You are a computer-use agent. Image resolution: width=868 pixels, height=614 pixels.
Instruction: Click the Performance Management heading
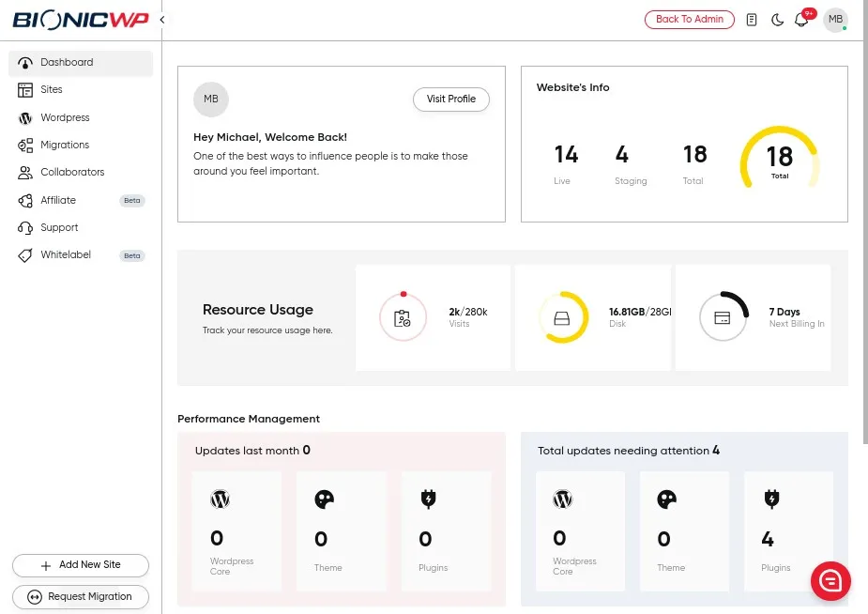(249, 419)
